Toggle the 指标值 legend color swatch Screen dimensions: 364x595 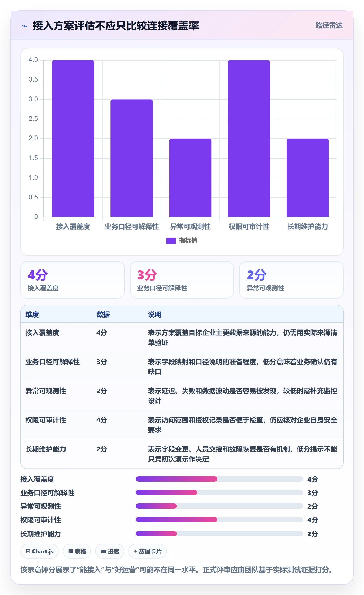tap(171, 241)
